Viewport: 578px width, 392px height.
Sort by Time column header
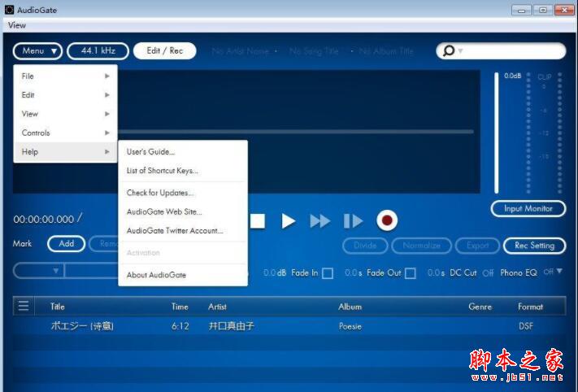[180, 307]
